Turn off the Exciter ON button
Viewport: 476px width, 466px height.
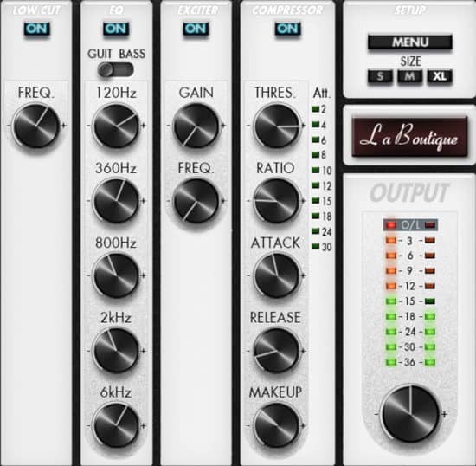(196, 29)
